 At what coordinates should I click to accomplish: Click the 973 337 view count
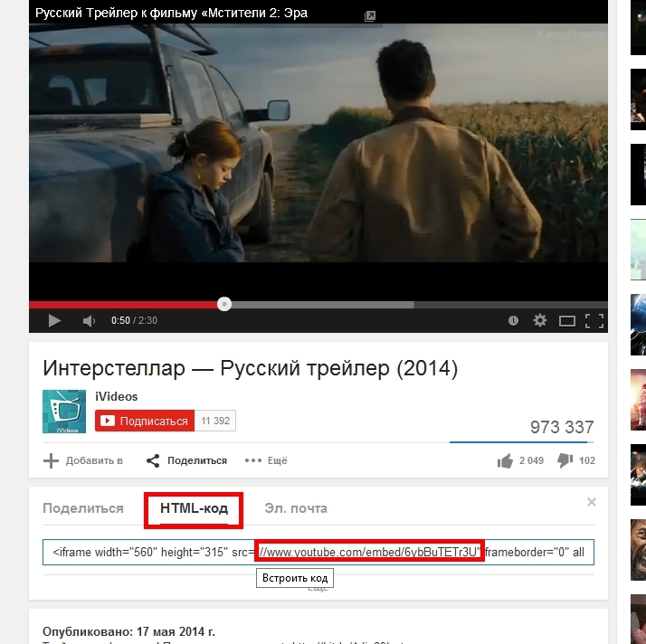click(x=562, y=427)
